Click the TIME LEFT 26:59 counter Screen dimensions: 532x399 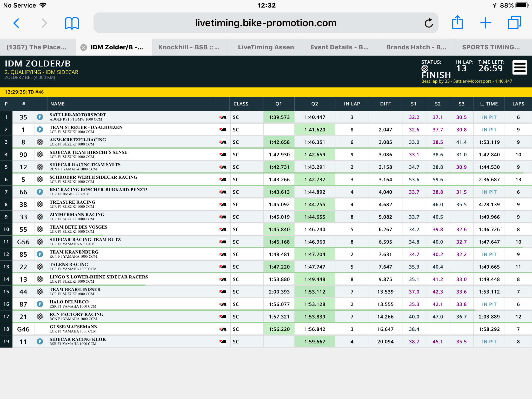pos(491,68)
